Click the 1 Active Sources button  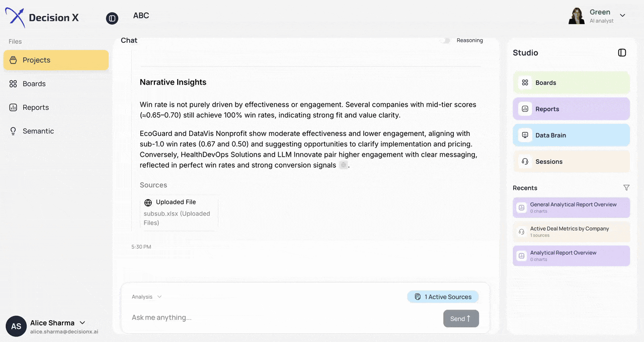[443, 297]
